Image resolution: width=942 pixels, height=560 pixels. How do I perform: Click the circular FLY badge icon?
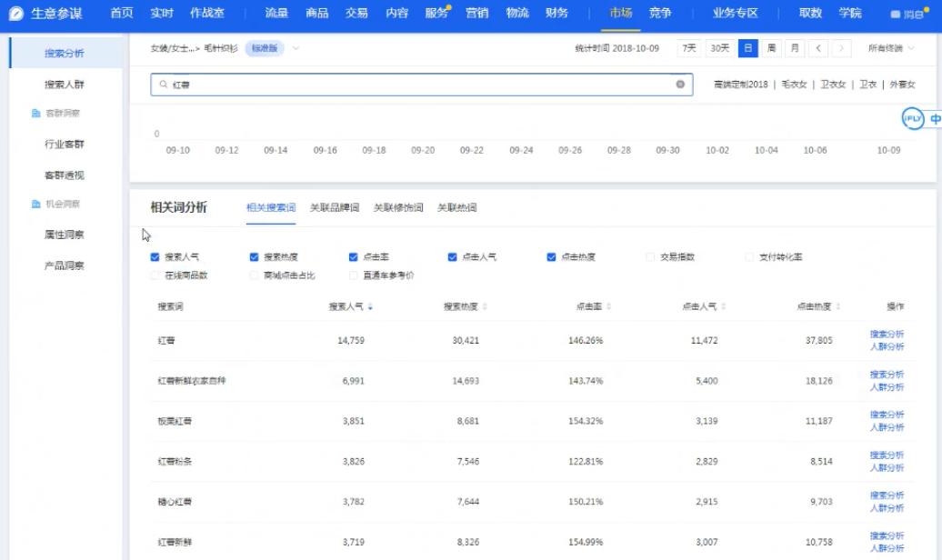pyautogui.click(x=912, y=118)
